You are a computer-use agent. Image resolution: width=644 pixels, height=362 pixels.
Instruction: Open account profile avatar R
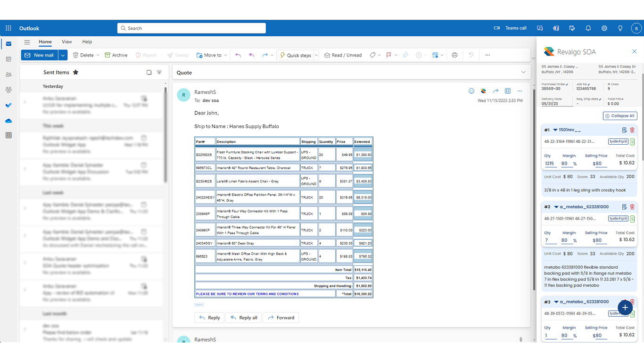coord(636,28)
